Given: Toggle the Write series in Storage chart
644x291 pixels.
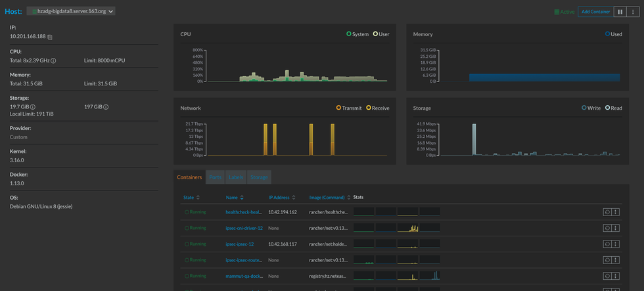Looking at the screenshot, I should (591, 108).
